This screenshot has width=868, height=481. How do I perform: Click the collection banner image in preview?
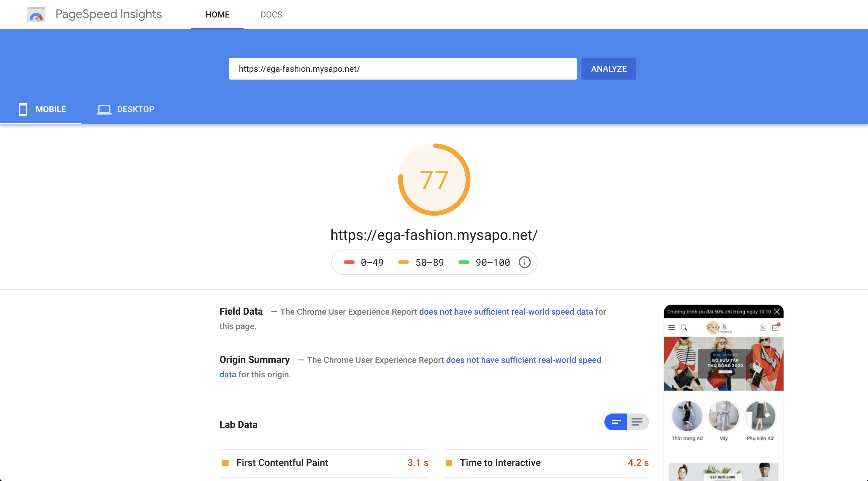pyautogui.click(x=724, y=364)
